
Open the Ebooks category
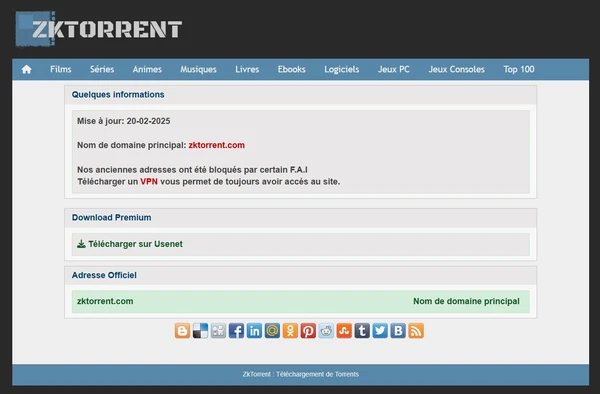click(x=292, y=69)
